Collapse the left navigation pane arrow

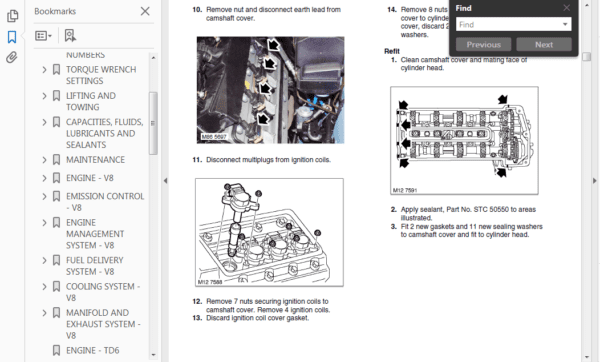tap(165, 181)
